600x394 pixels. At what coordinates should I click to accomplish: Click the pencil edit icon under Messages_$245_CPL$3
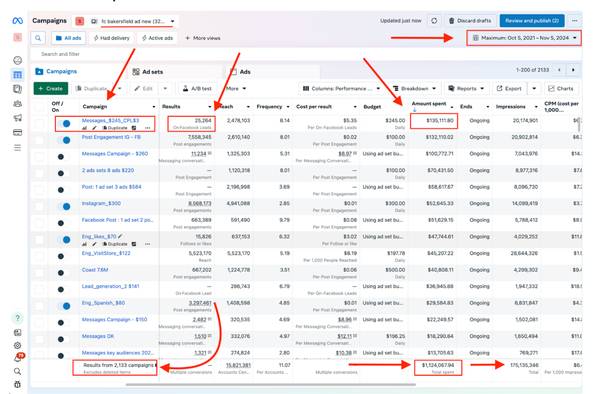(94, 128)
